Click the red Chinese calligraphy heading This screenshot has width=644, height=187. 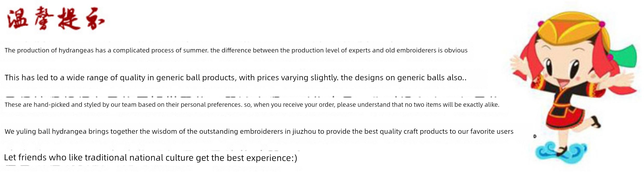56,18
